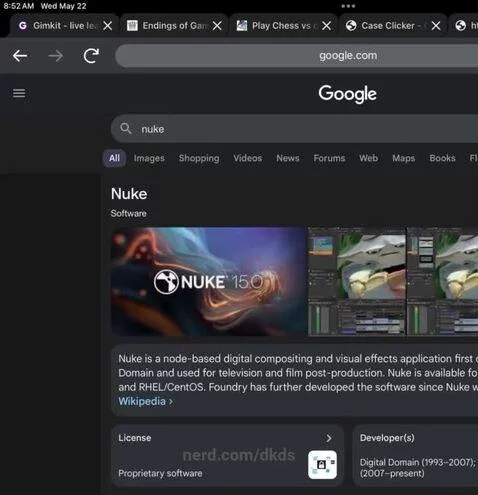
Task: Open the three-dot multitasking menu at top
Action: 348,6
